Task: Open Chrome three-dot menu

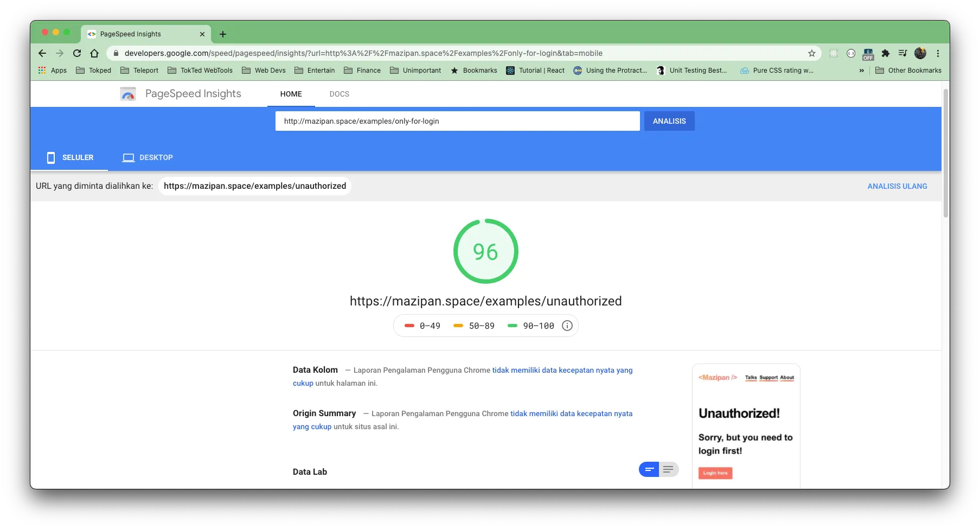Action: 938,53
